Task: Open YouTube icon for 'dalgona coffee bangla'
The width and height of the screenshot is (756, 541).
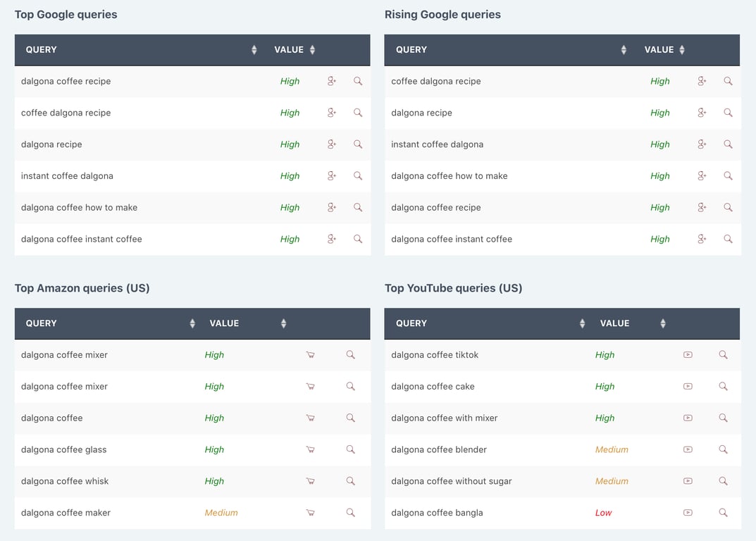Action: [x=688, y=513]
